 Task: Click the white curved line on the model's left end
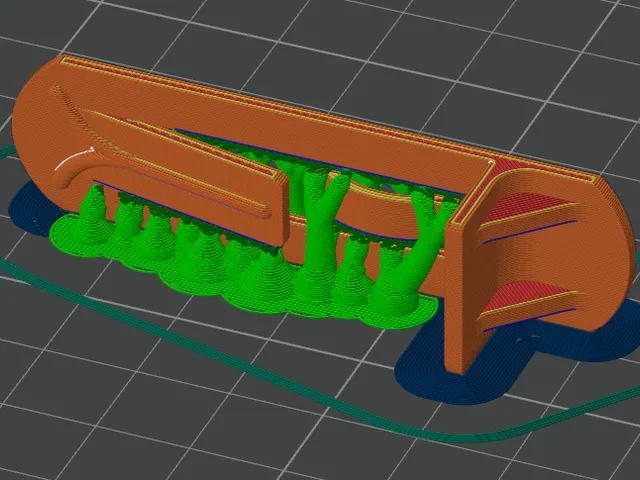(74, 158)
